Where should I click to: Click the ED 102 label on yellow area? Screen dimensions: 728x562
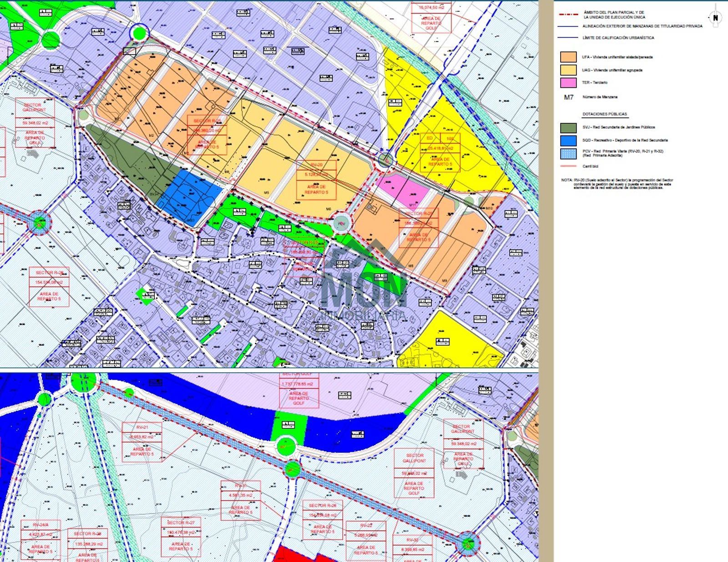coord(440,138)
